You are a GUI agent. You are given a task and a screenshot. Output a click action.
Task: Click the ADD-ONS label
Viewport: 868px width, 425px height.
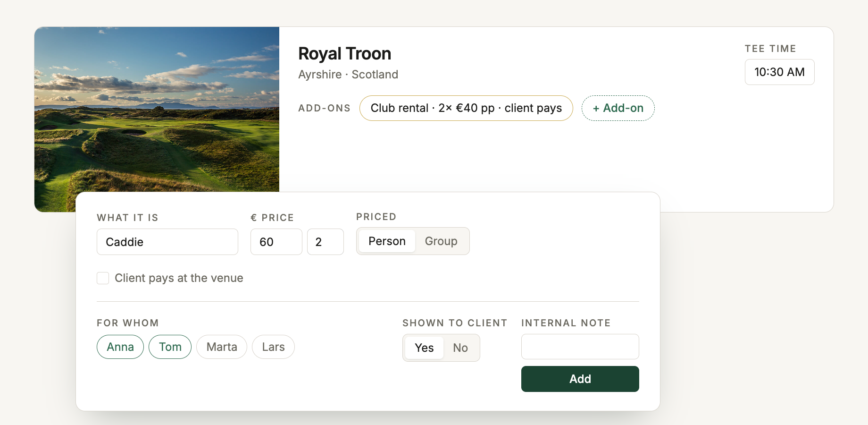325,108
